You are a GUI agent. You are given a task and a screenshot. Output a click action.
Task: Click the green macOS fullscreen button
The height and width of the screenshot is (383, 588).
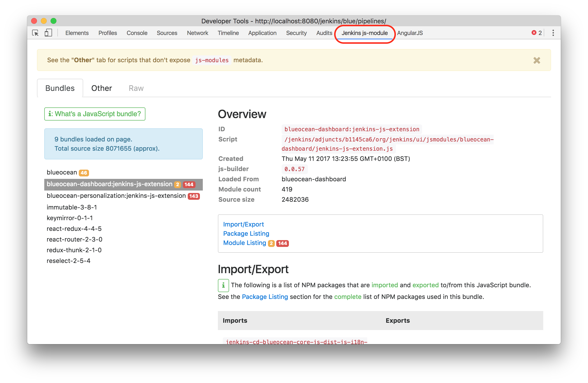[53, 21]
